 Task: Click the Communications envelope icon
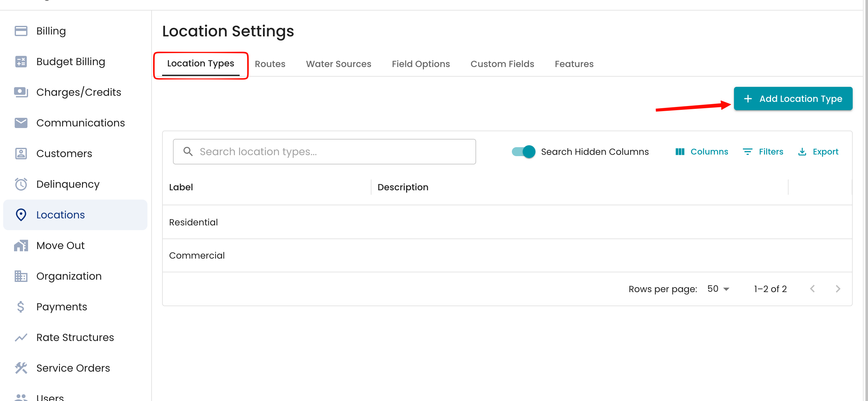[x=21, y=123]
